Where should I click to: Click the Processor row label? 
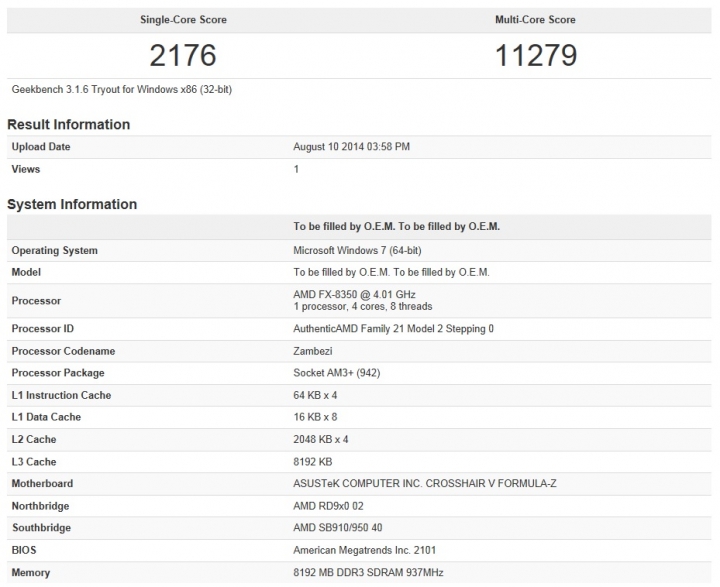point(36,301)
